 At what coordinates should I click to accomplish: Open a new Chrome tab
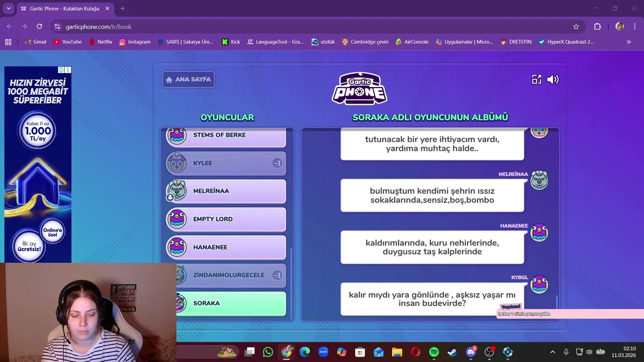(122, 9)
